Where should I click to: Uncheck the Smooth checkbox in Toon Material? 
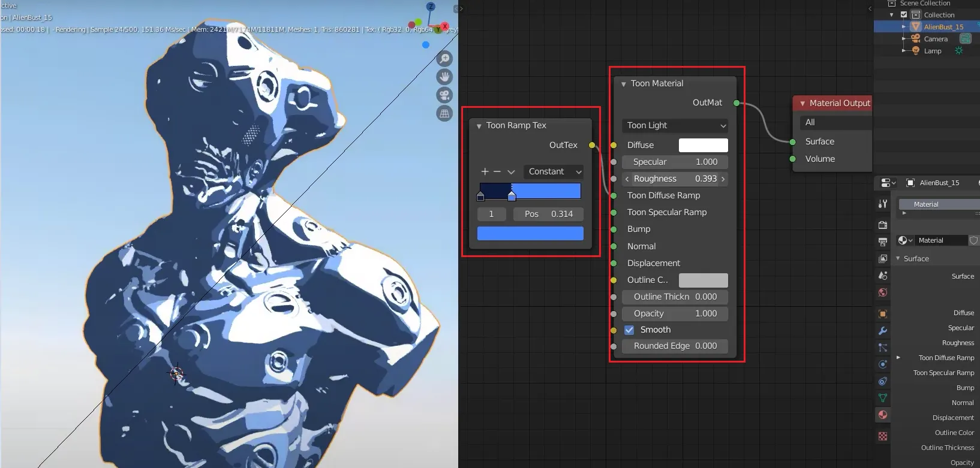click(x=629, y=330)
